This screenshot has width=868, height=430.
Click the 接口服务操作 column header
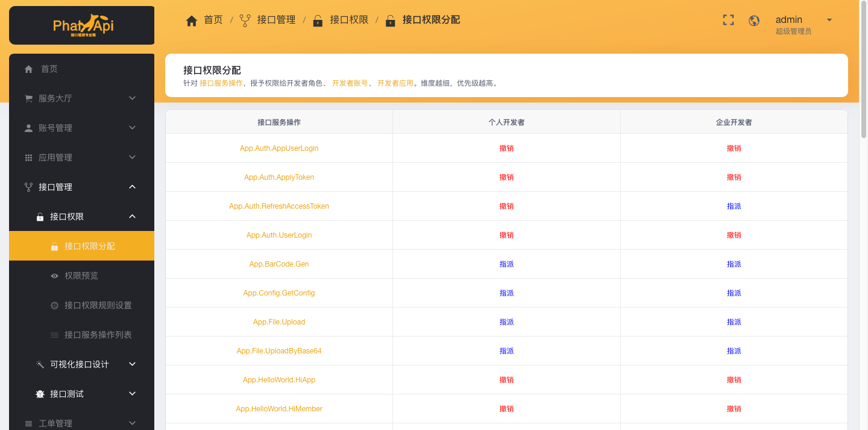pos(279,122)
